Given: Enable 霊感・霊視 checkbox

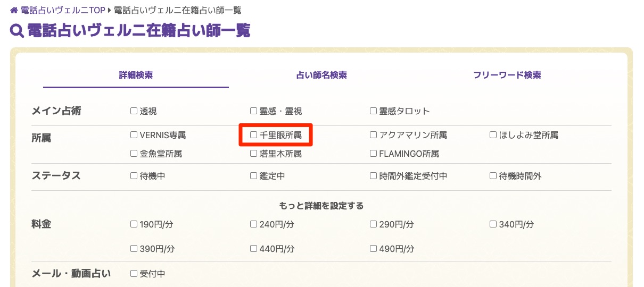Looking at the screenshot, I should (x=254, y=111).
